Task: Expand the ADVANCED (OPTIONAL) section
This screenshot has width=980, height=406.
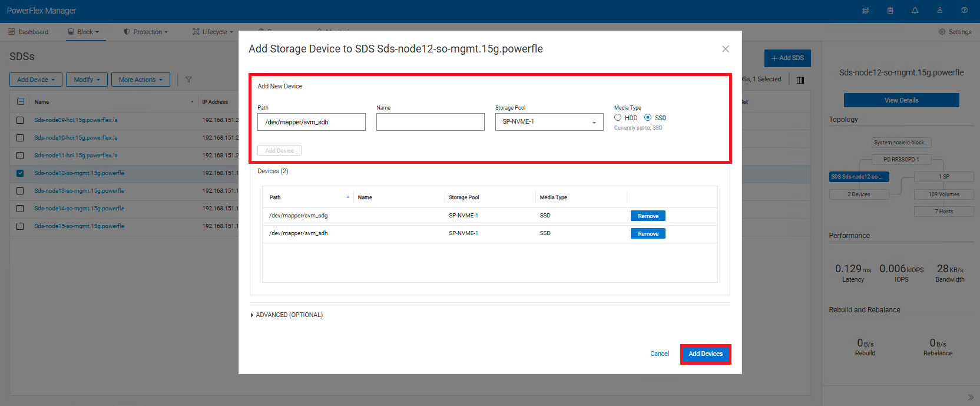Action: (287, 315)
